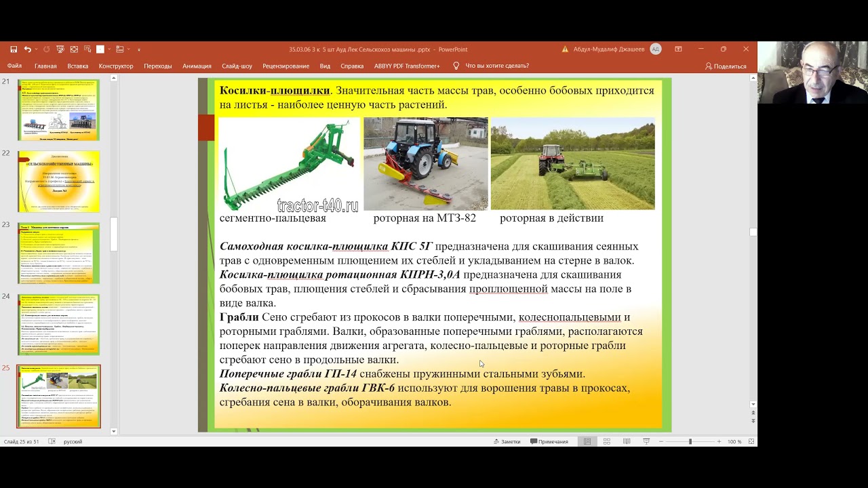Image resolution: width=868 pixels, height=488 pixels.
Task: Click the spell check icon in status bar
Action: point(53,442)
